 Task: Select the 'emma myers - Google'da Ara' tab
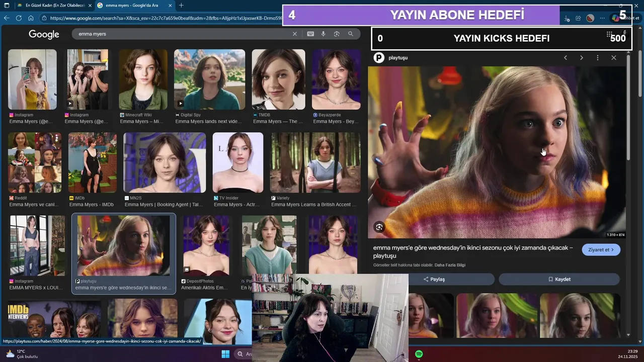coord(135,6)
